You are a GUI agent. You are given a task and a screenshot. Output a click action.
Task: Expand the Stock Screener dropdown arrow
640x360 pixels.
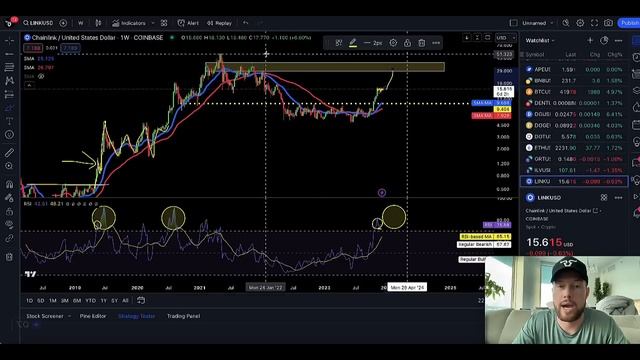(x=69, y=316)
